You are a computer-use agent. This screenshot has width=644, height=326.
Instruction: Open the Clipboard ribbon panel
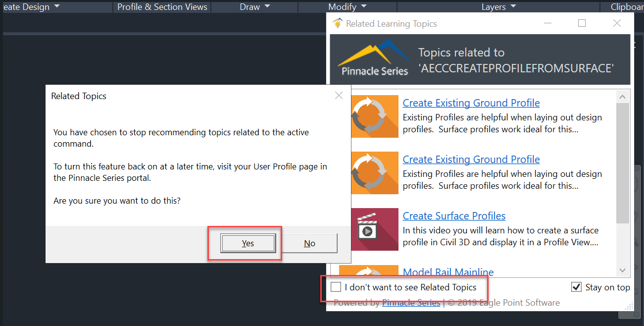click(x=627, y=7)
